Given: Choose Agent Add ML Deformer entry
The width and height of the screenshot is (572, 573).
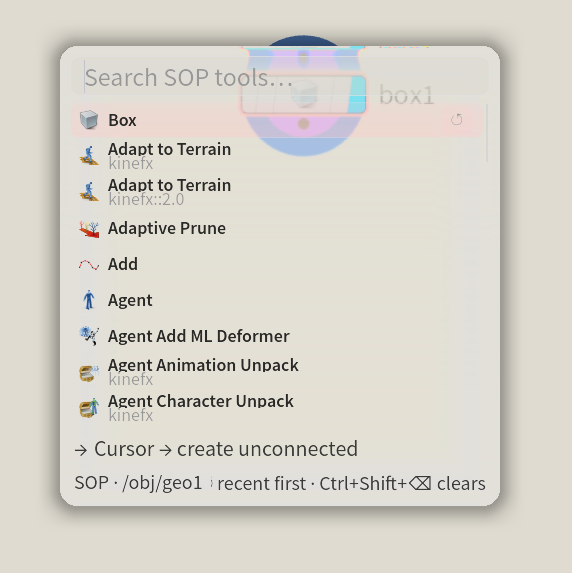Looking at the screenshot, I should [x=277, y=336].
